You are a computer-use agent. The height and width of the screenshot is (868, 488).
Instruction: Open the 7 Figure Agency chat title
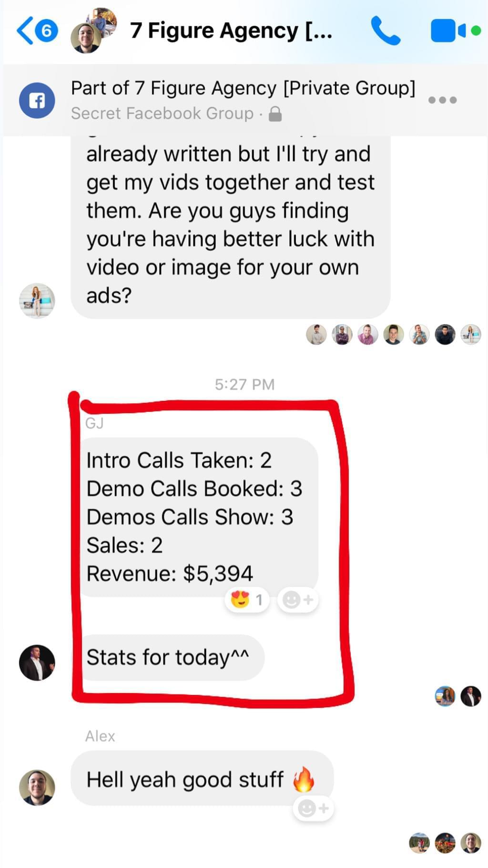231,31
